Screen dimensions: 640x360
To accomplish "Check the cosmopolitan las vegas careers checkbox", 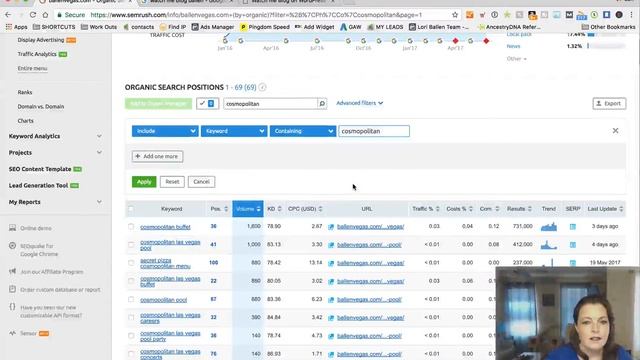I will pos(131,318).
